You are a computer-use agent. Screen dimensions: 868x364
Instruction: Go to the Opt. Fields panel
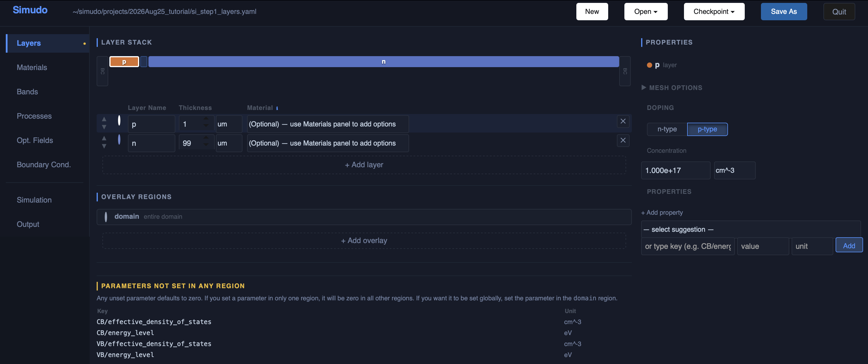coord(35,140)
